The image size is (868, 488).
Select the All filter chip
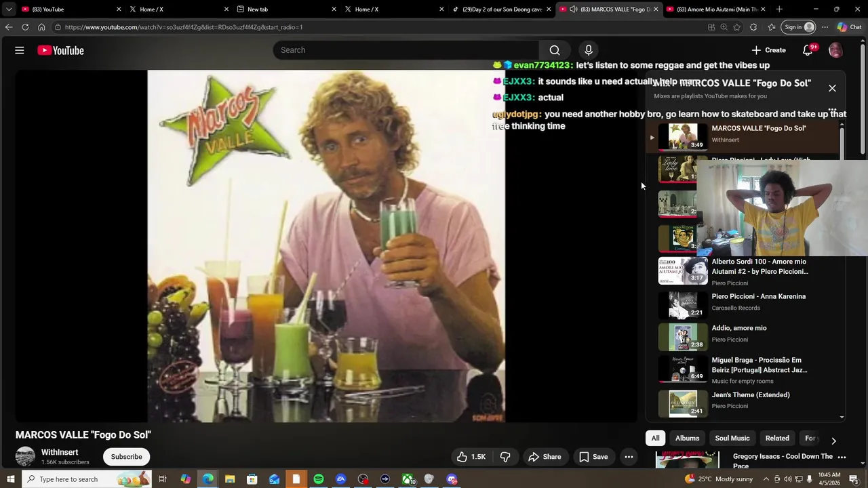[655, 438]
